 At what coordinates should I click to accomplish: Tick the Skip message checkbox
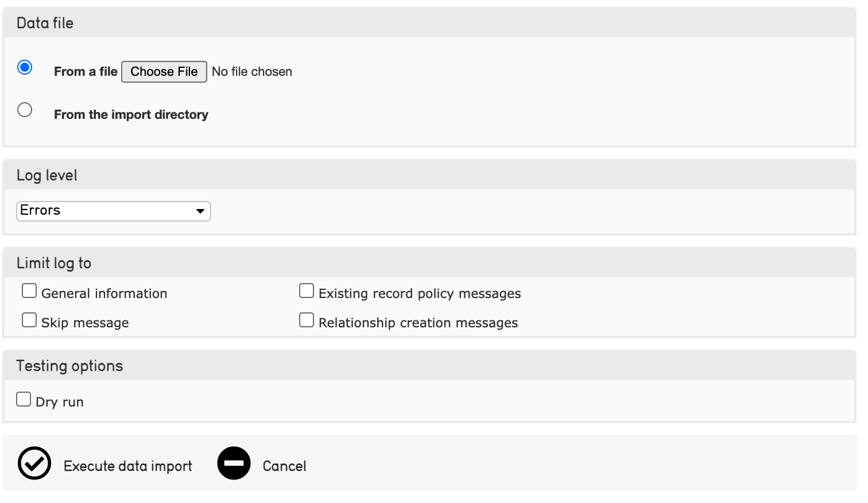point(29,320)
